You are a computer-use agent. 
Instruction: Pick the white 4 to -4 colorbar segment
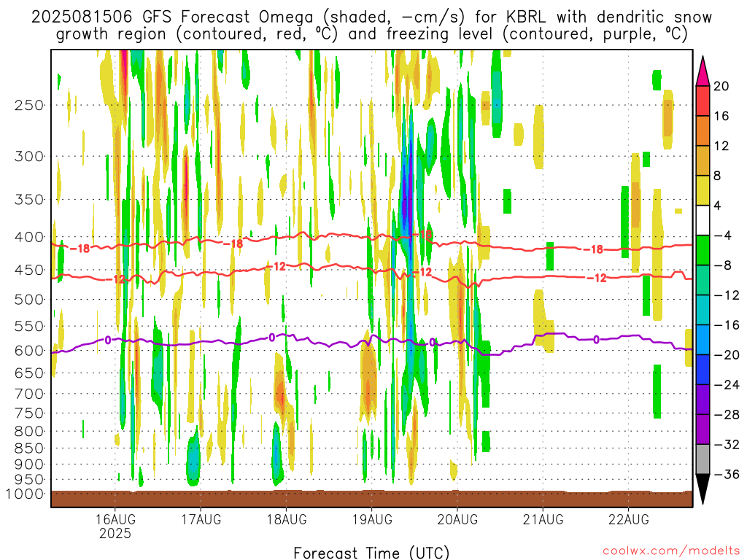tap(703, 220)
